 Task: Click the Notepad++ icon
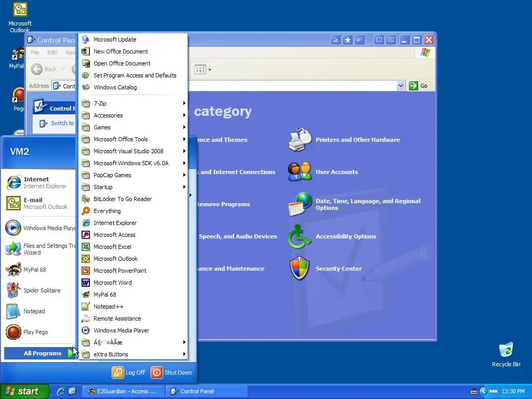(x=86, y=307)
